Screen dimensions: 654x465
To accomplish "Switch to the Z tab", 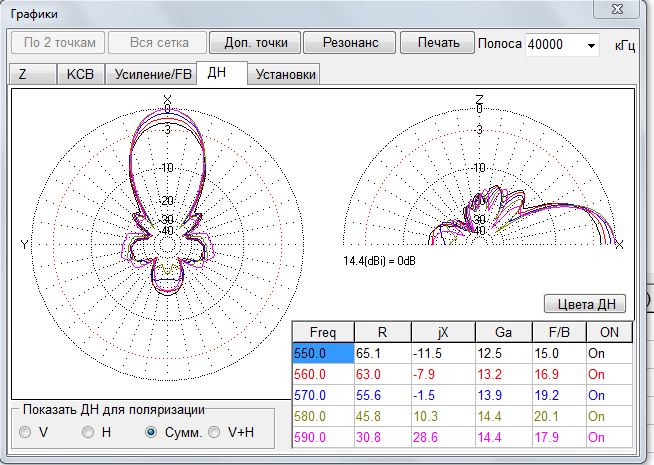I will click(22, 75).
